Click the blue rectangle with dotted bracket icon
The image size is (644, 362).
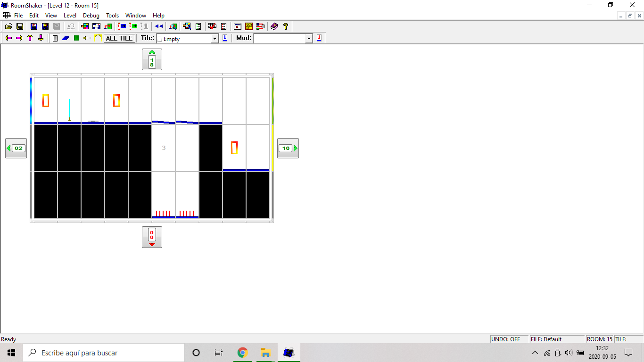click(122, 26)
